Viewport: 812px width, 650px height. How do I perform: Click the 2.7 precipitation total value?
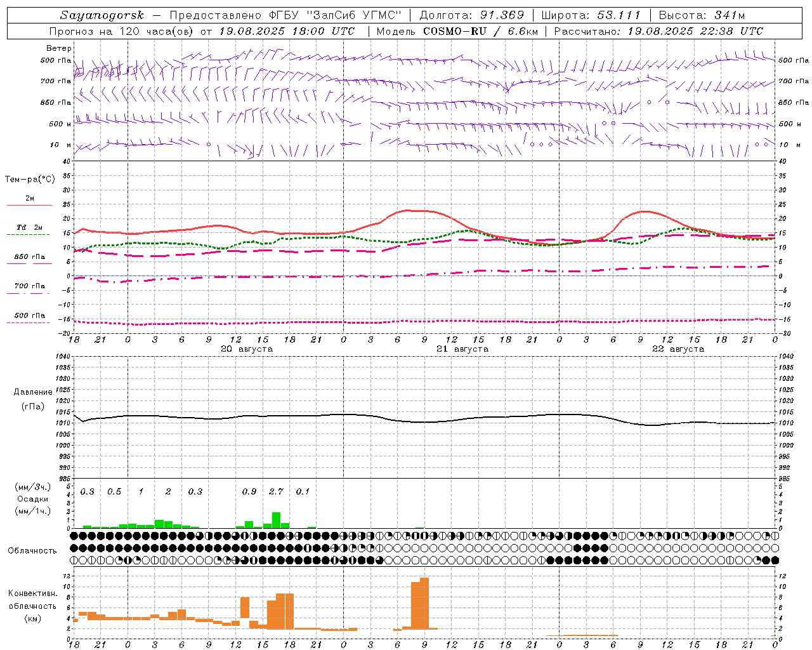point(276,492)
